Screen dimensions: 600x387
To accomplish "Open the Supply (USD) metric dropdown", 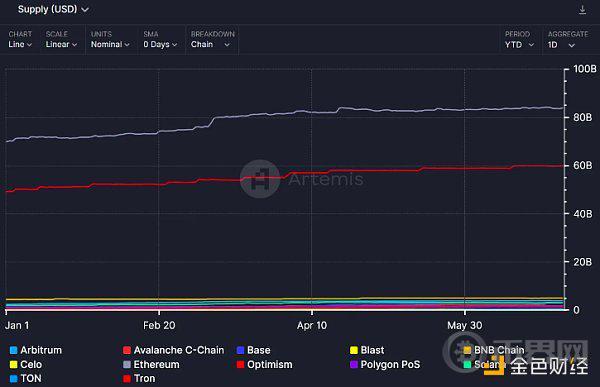I will coord(53,9).
